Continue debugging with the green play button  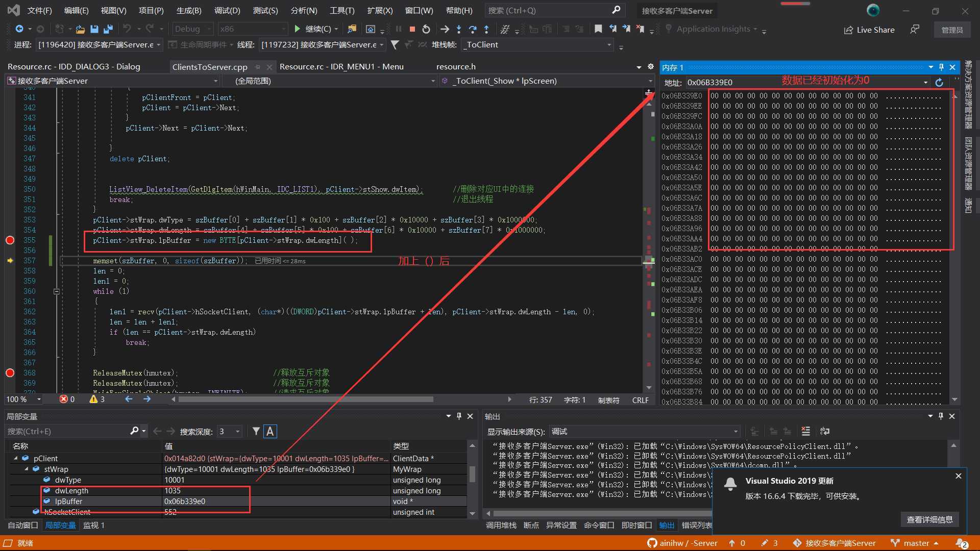click(298, 29)
